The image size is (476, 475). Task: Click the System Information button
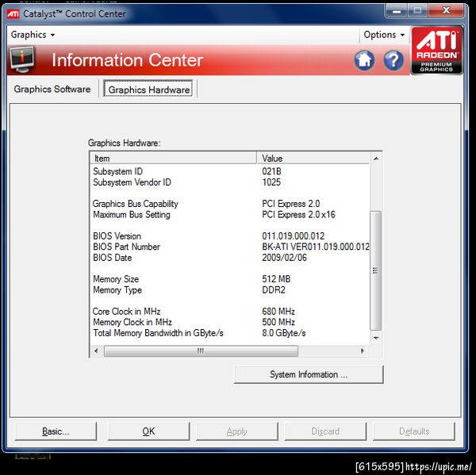coord(309,374)
